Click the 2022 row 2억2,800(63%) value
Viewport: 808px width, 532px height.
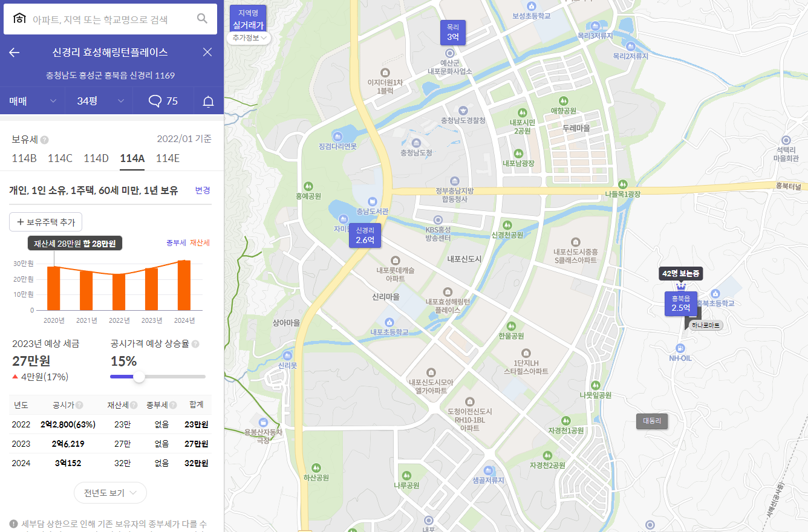[x=68, y=424]
